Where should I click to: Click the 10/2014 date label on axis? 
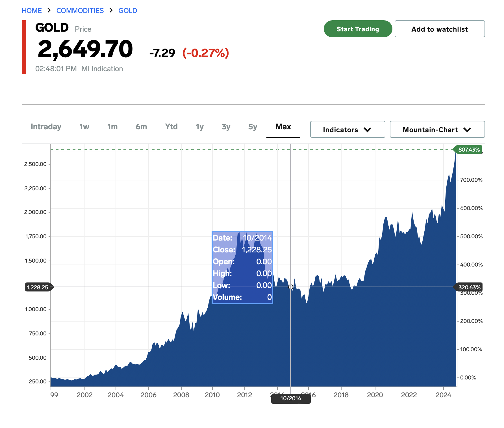tap(291, 398)
